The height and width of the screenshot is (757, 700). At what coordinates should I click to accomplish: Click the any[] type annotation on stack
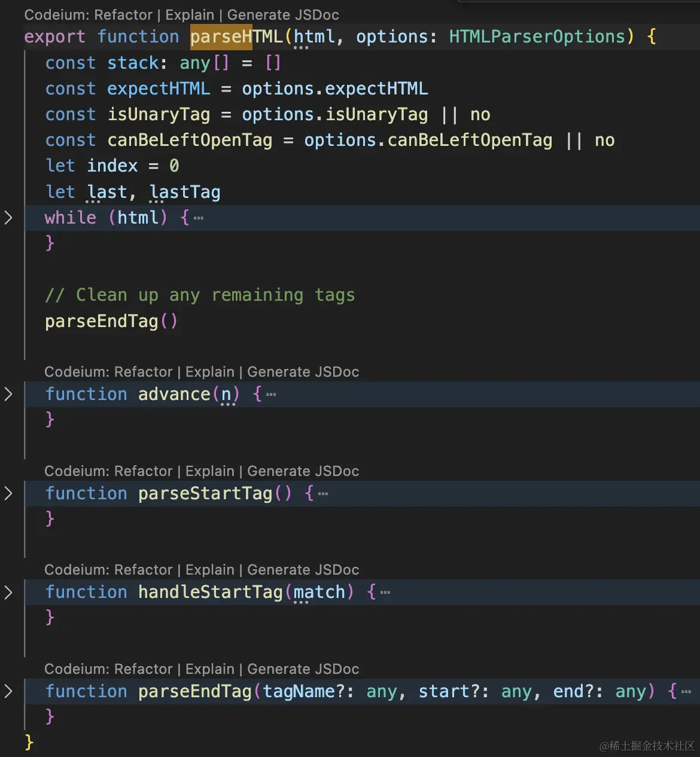(x=205, y=63)
